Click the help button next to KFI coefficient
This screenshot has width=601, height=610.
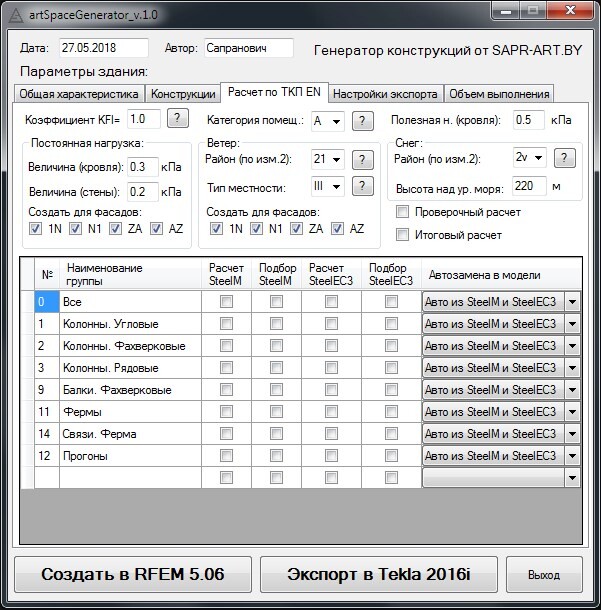[x=176, y=119]
